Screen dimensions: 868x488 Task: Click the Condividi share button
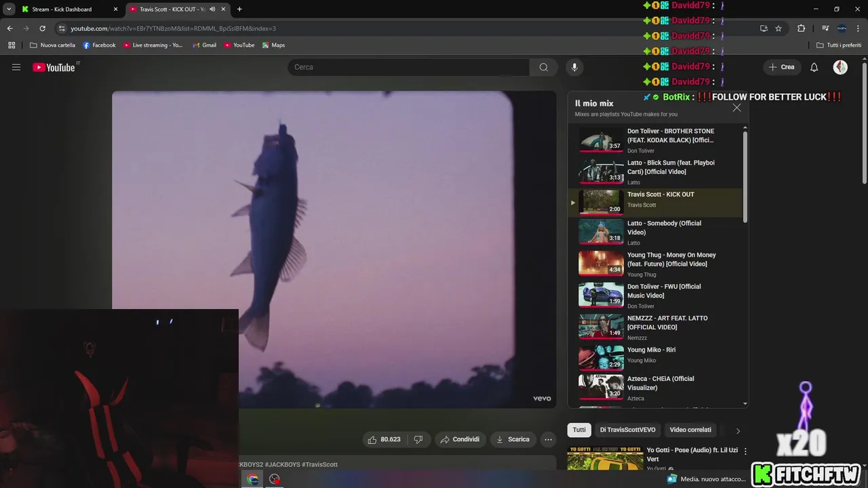460,439
